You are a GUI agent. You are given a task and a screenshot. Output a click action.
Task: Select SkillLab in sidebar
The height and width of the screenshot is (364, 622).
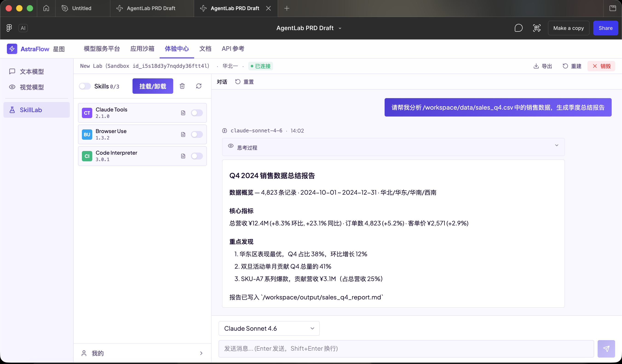pyautogui.click(x=37, y=110)
